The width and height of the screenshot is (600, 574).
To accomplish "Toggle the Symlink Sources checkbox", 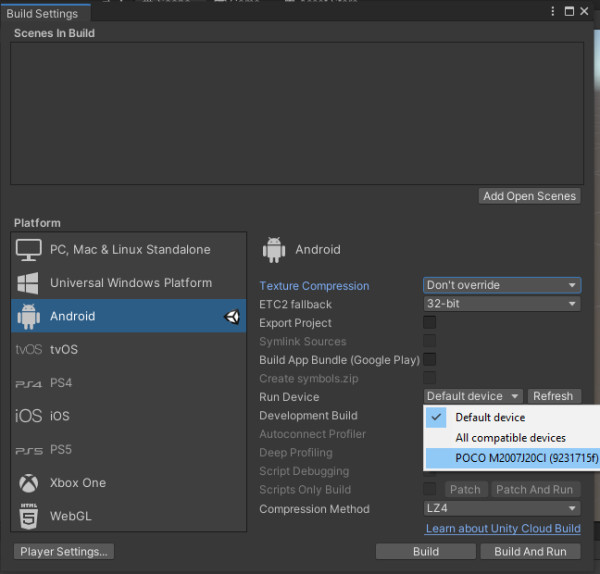I will [x=429, y=341].
